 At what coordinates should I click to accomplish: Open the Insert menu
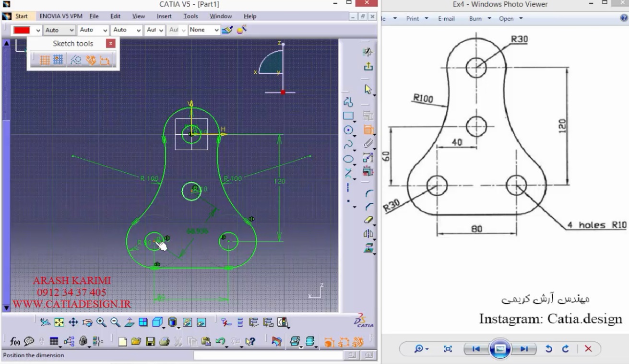pyautogui.click(x=164, y=16)
